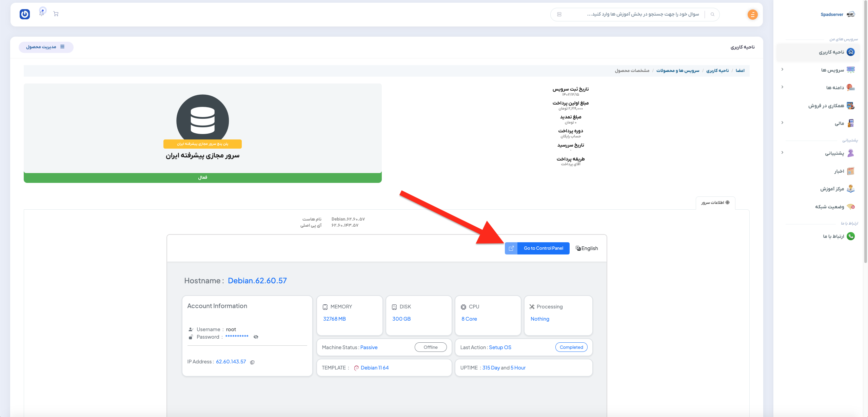Image resolution: width=868 pixels, height=417 pixels.
Task: Click the Completed status badge
Action: pyautogui.click(x=571, y=347)
